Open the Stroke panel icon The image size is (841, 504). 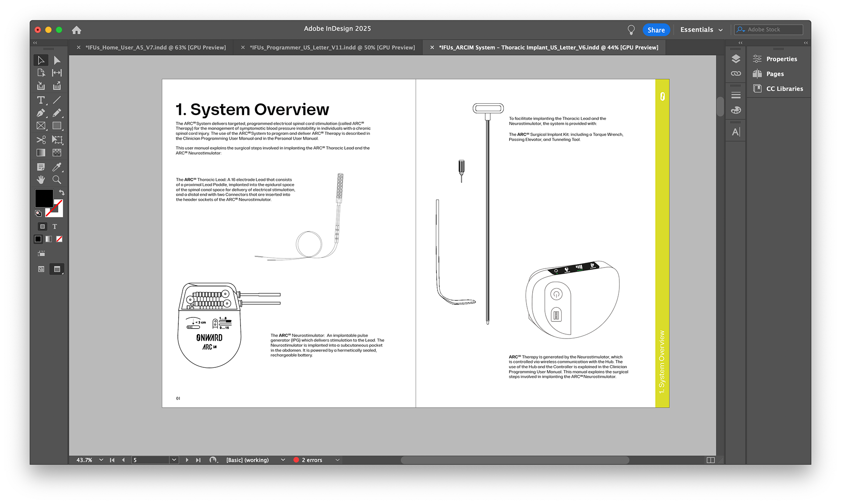(736, 95)
